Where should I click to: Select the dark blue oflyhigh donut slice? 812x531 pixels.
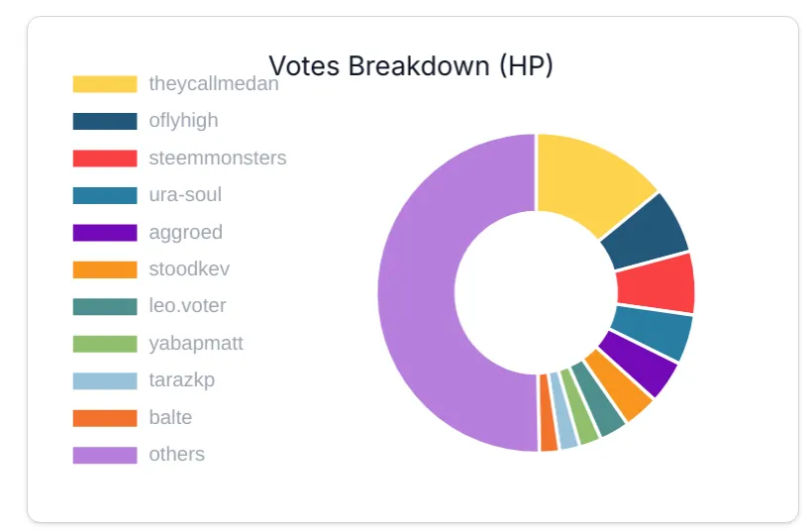pyautogui.click(x=647, y=232)
